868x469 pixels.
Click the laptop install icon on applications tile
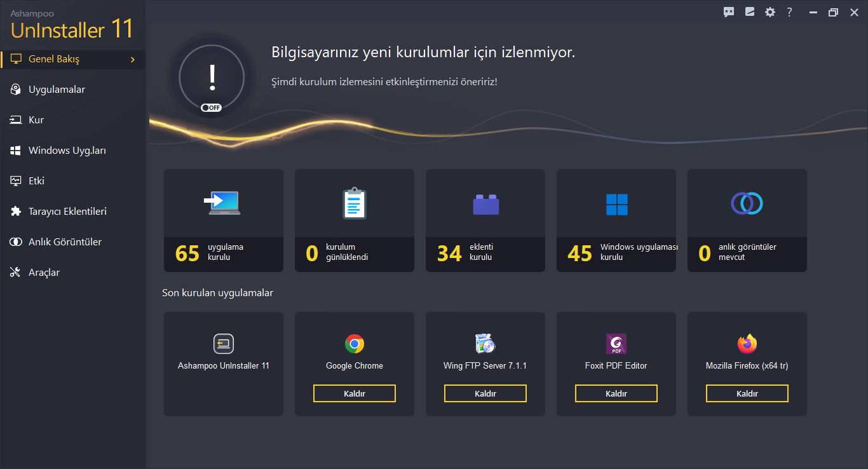224,203
